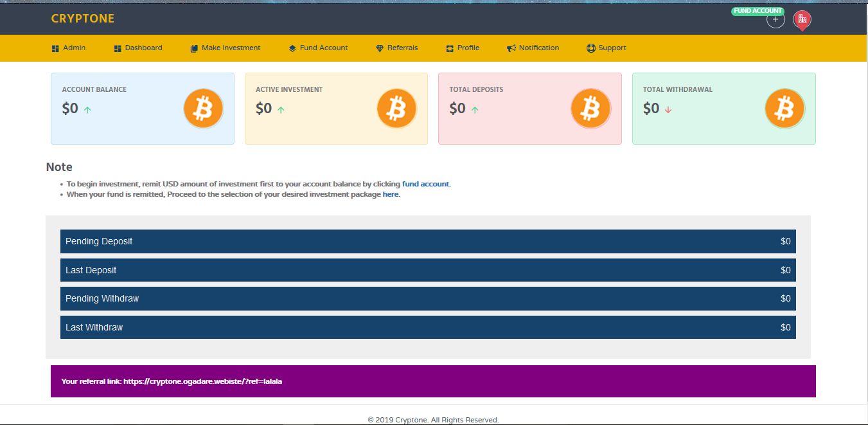Open the Support menu item

coord(607,48)
